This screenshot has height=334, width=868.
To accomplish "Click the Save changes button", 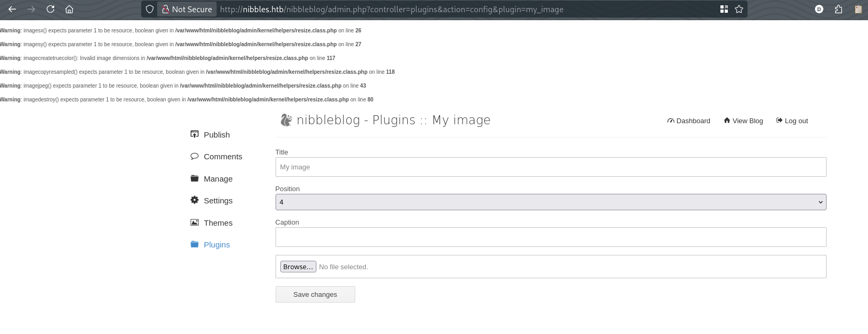I will tap(315, 295).
